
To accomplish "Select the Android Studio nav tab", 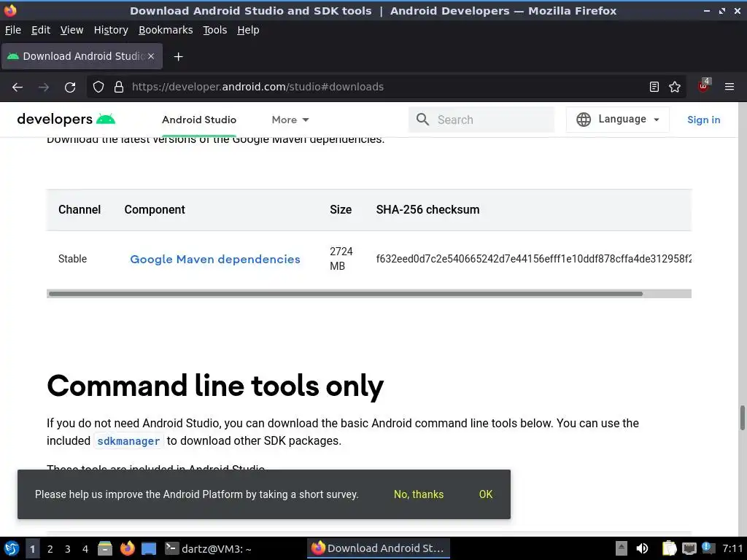I will (199, 120).
